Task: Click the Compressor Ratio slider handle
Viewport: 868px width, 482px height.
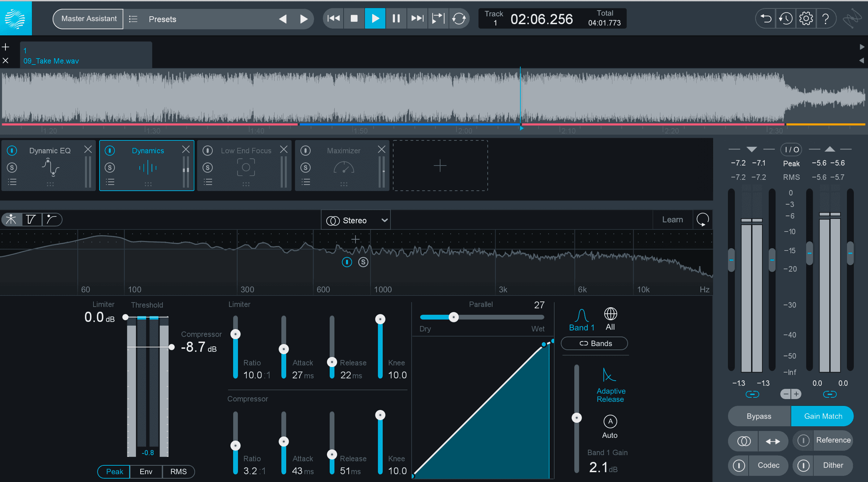Action: click(x=235, y=445)
